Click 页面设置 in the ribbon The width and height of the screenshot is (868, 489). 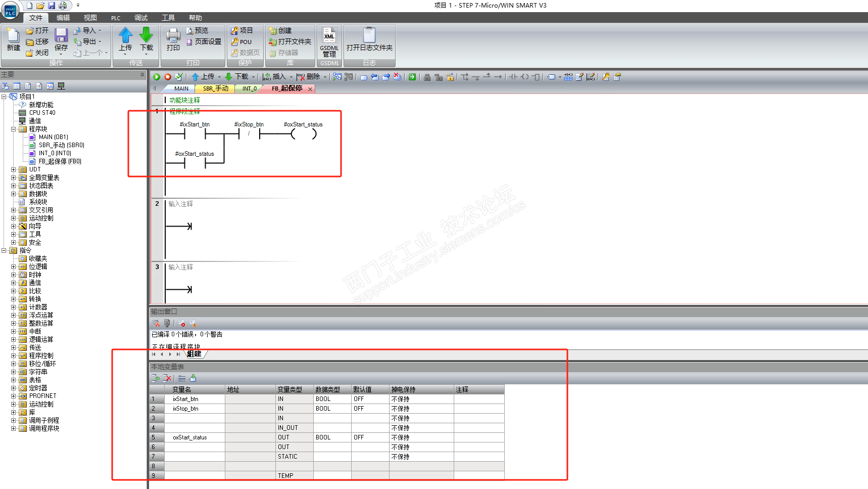[204, 42]
